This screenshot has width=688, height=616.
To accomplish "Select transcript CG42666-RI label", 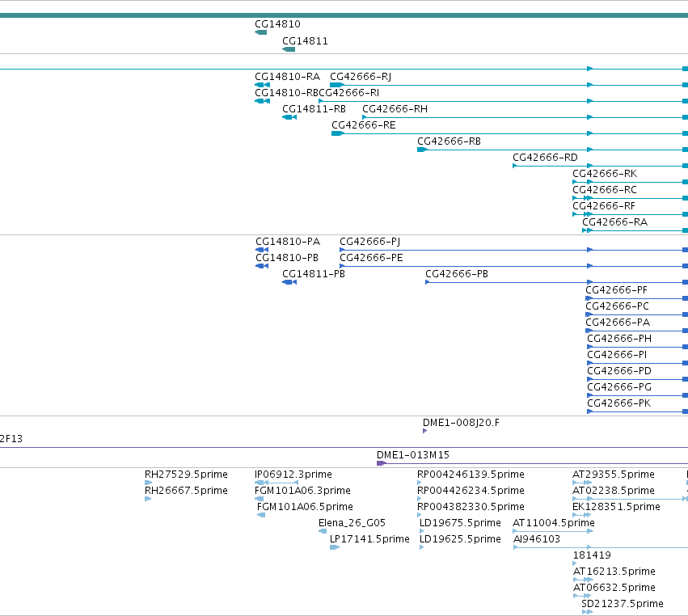I will coord(349,93).
